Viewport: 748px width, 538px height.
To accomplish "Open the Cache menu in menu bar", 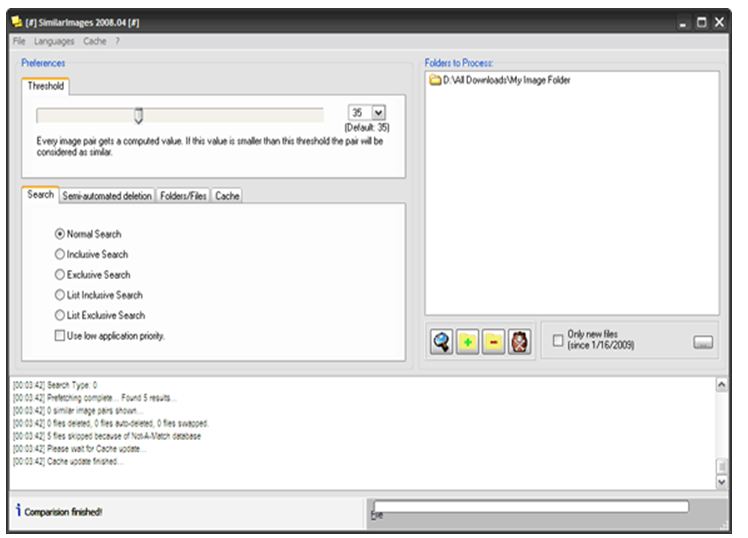I will tap(94, 41).
